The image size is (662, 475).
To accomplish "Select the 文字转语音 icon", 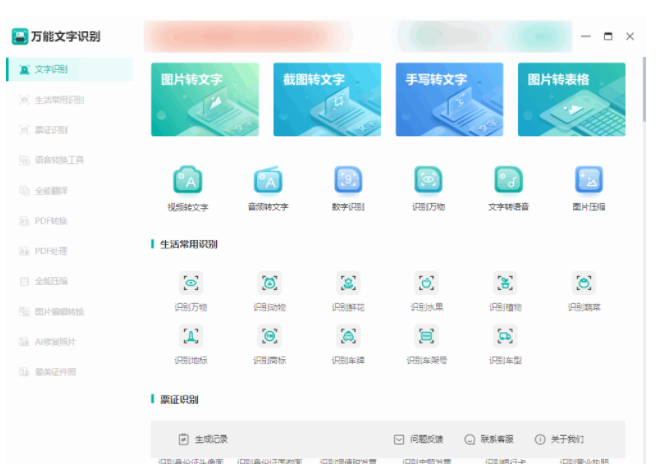I will point(508,181).
